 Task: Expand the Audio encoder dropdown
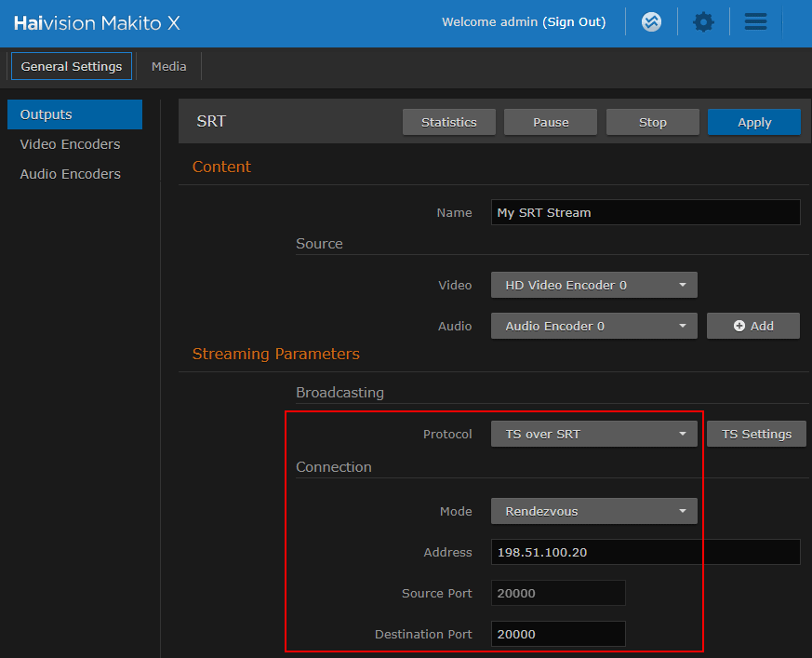tap(593, 326)
